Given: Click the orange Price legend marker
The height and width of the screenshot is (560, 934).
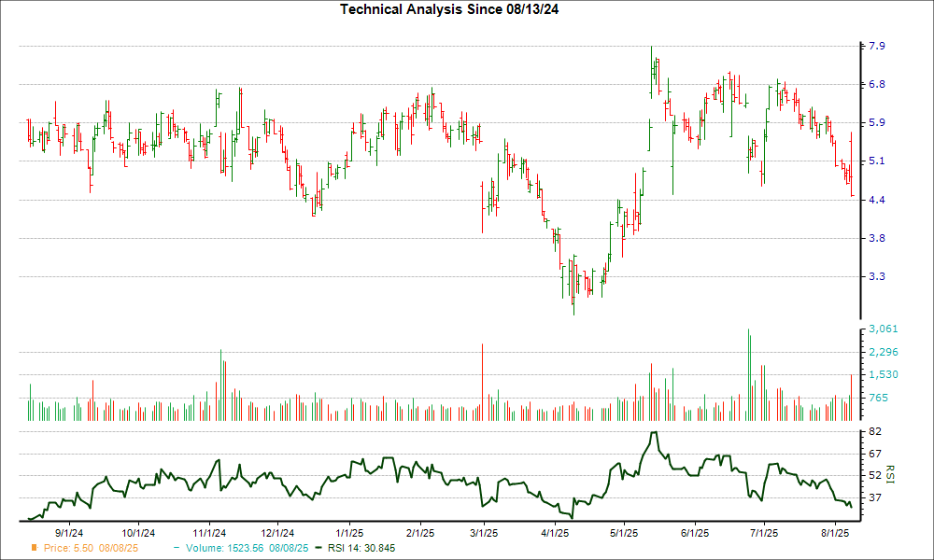Looking at the screenshot, I should (x=35, y=548).
